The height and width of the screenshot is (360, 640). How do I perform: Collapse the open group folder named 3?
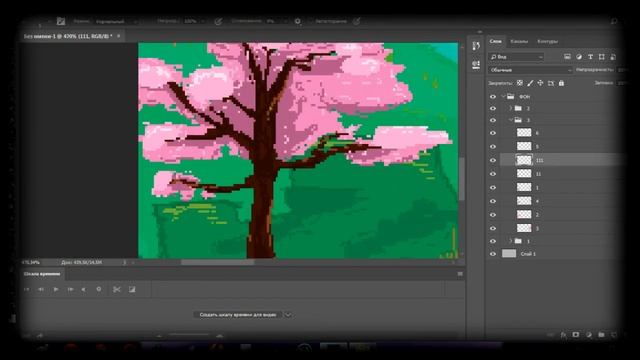510,120
